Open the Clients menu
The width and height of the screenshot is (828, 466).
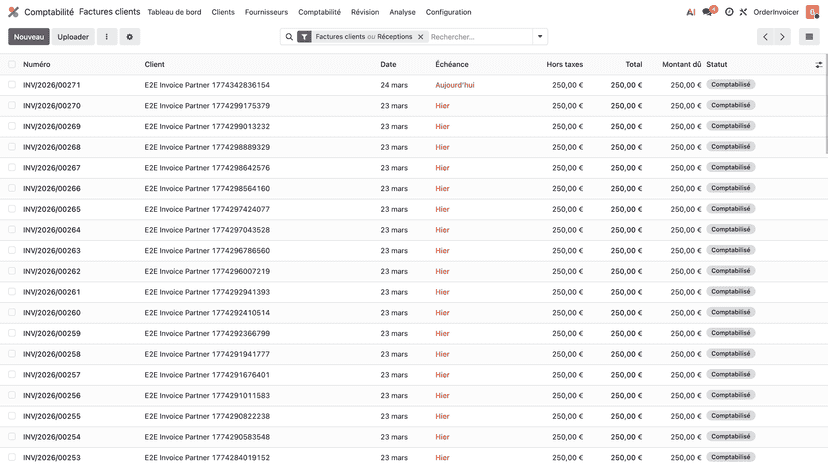pos(223,12)
